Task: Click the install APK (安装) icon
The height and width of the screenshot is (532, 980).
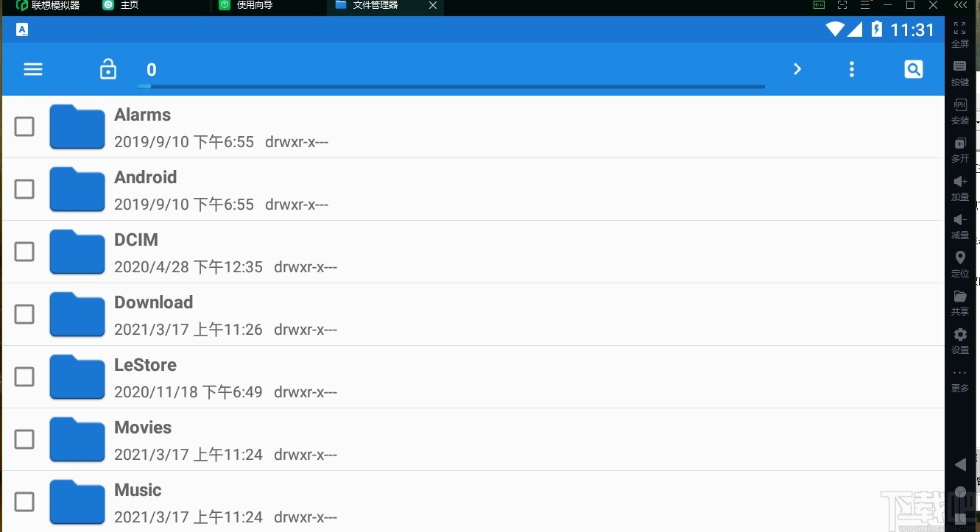Action: pos(960,111)
